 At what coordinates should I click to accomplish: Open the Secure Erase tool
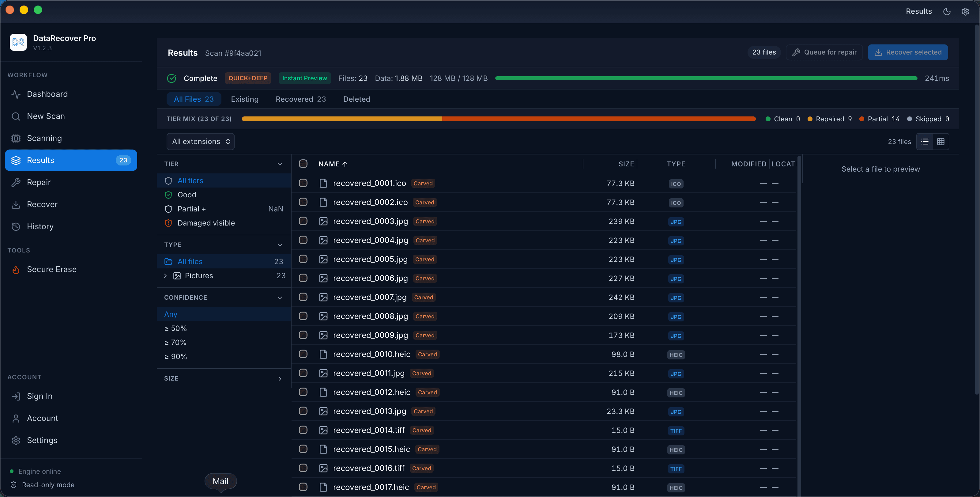coord(71,269)
